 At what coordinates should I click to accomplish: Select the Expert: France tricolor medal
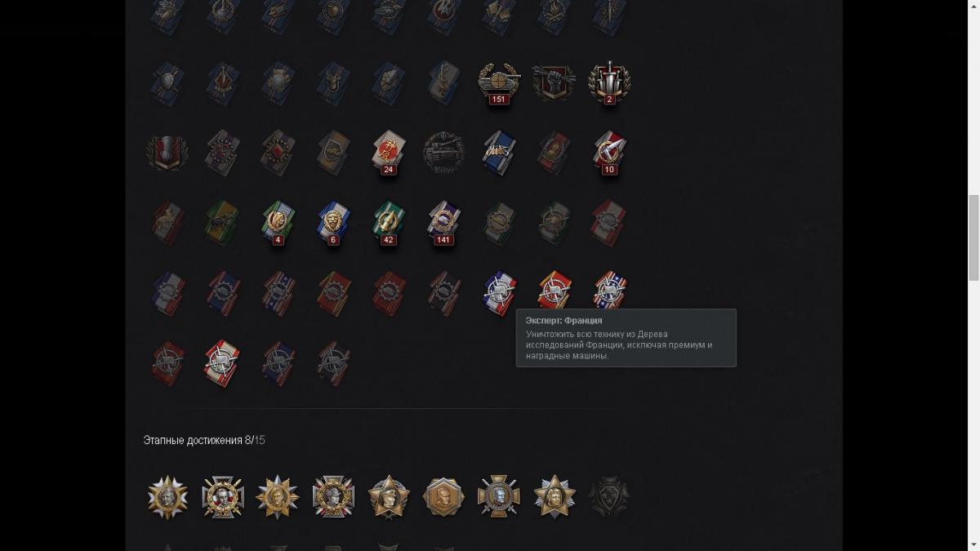[499, 291]
